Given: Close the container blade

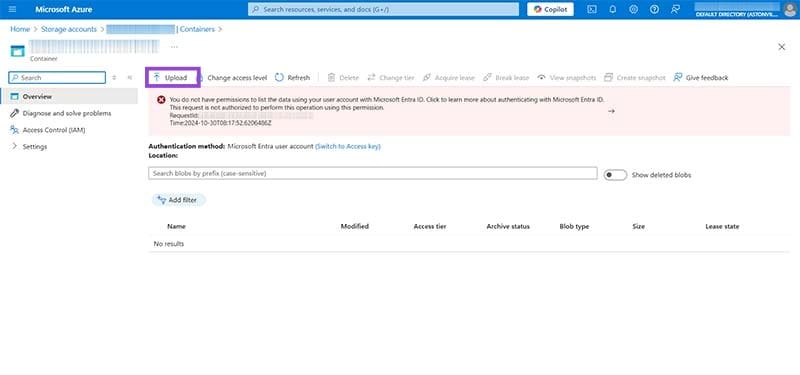Looking at the screenshot, I should coord(781,47).
